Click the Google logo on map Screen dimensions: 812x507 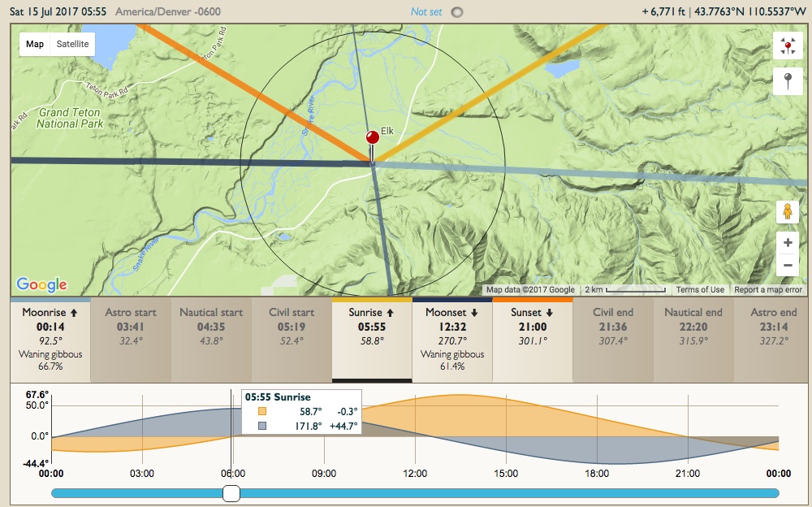point(41,284)
